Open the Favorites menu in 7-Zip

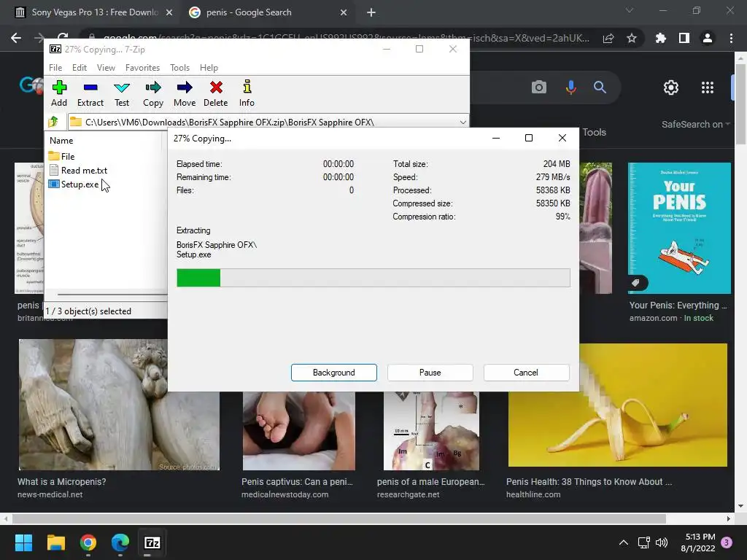(x=142, y=68)
